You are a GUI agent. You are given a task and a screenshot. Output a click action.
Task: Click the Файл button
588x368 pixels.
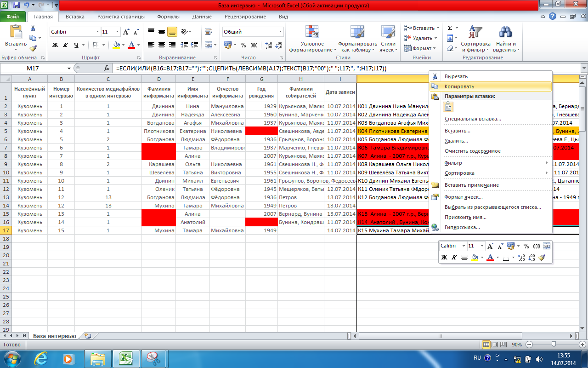[13, 17]
